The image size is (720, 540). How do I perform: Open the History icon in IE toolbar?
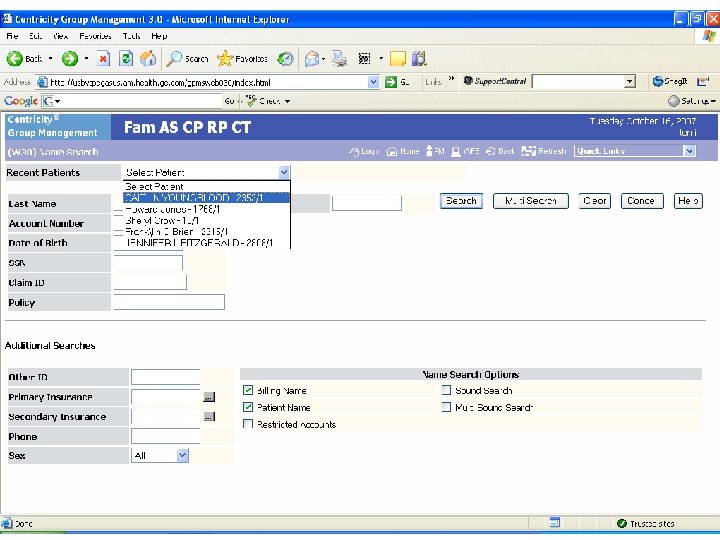click(x=285, y=59)
